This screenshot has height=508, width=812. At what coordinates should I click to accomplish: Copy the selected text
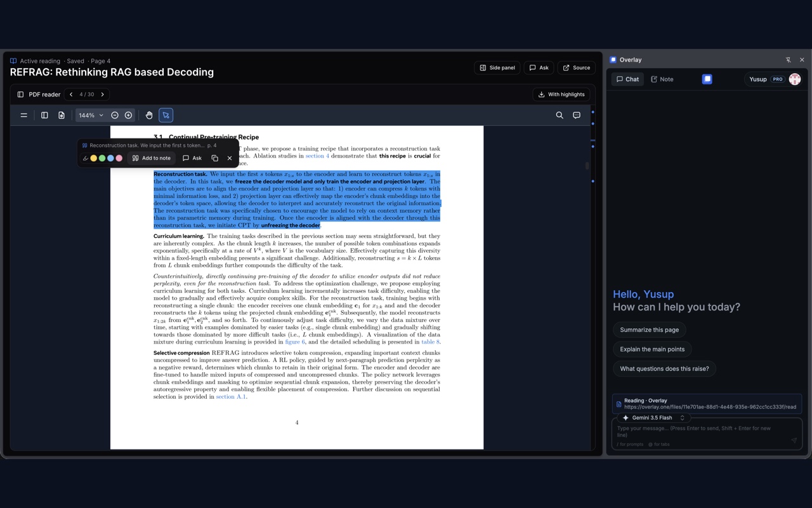214,158
